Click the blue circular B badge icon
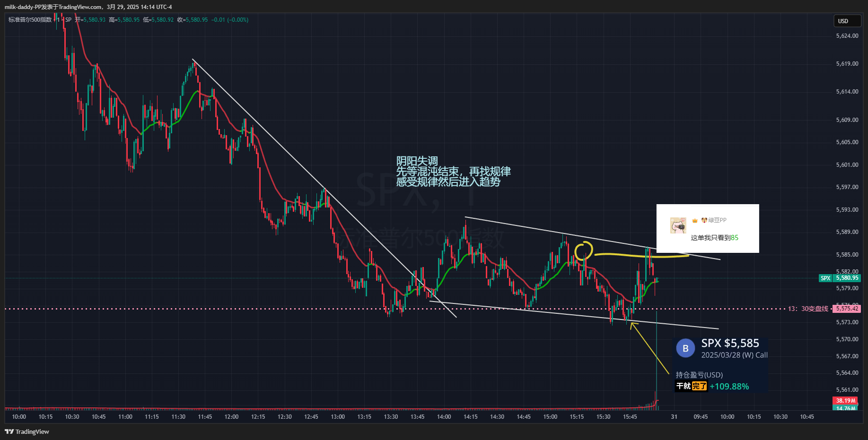Viewport: 868px width, 440px height. (685, 348)
